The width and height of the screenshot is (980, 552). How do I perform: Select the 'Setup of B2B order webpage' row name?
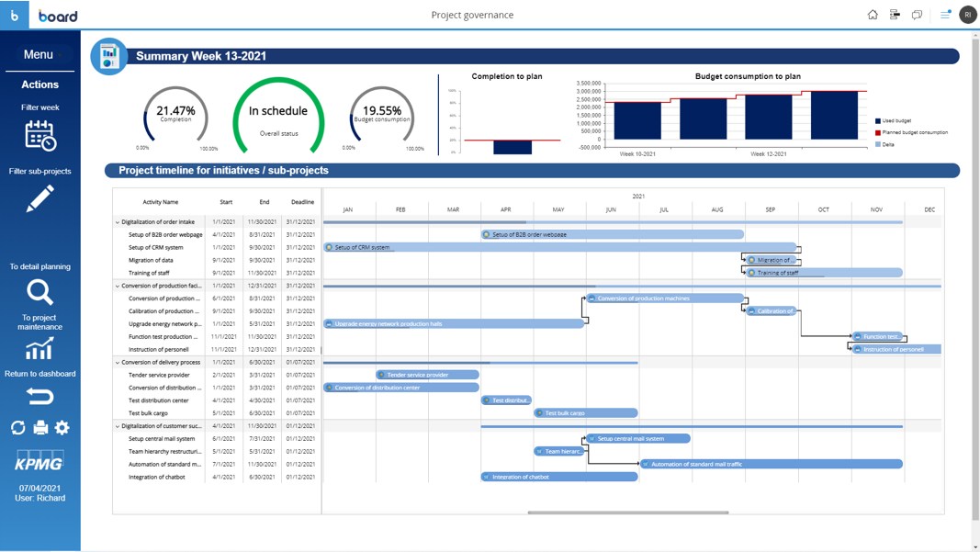coord(165,234)
